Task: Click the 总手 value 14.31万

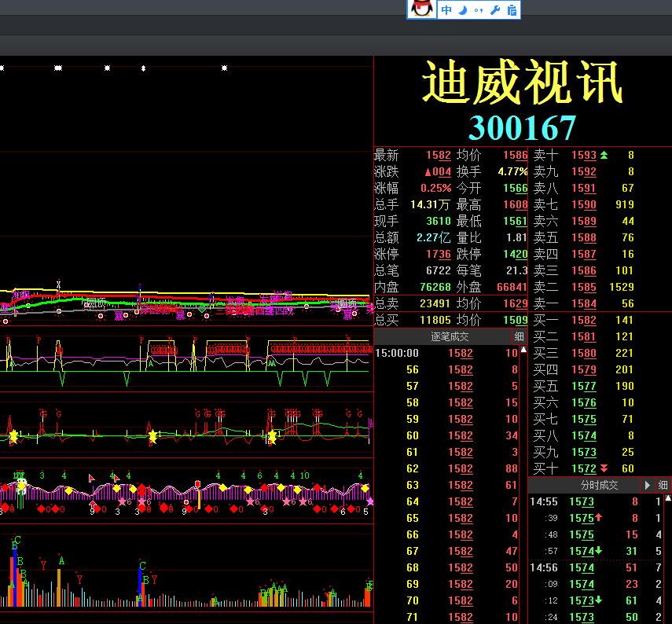Action: pos(430,204)
